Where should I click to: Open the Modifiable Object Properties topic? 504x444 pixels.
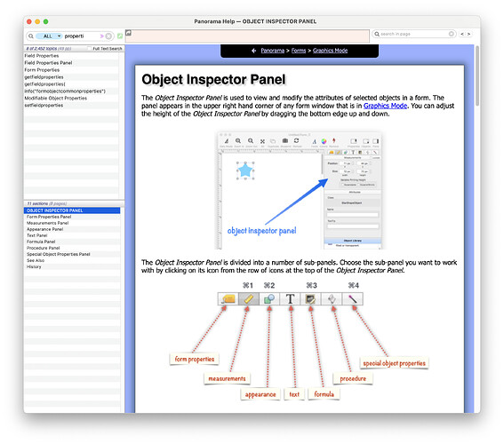coord(56,99)
